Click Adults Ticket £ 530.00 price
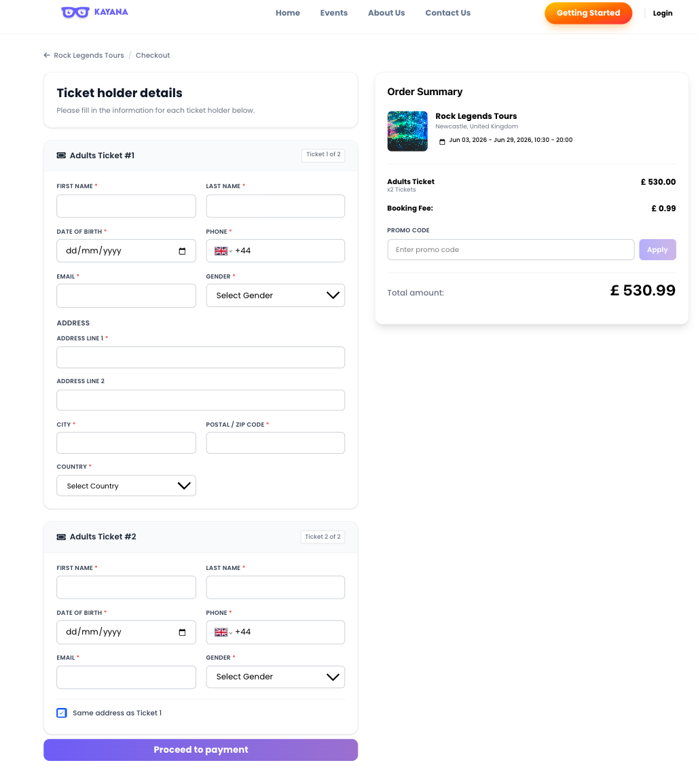This screenshot has width=698, height=784. pyautogui.click(x=658, y=182)
